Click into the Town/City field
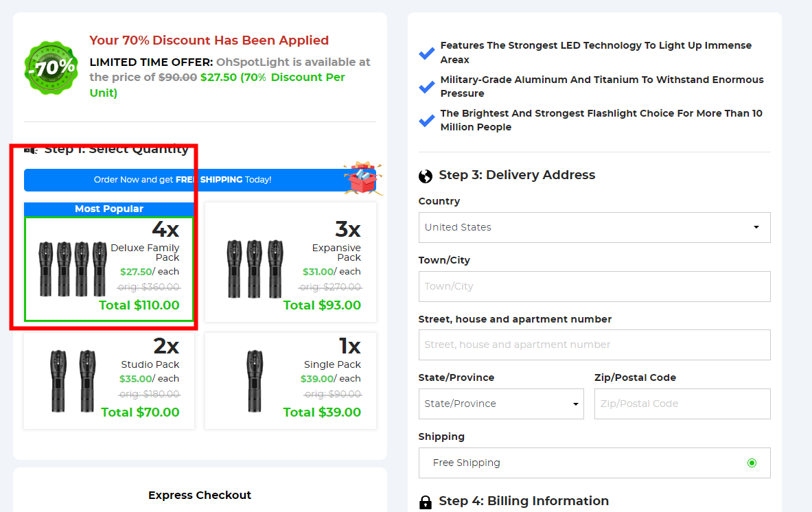The image size is (812, 512). pyautogui.click(x=594, y=286)
